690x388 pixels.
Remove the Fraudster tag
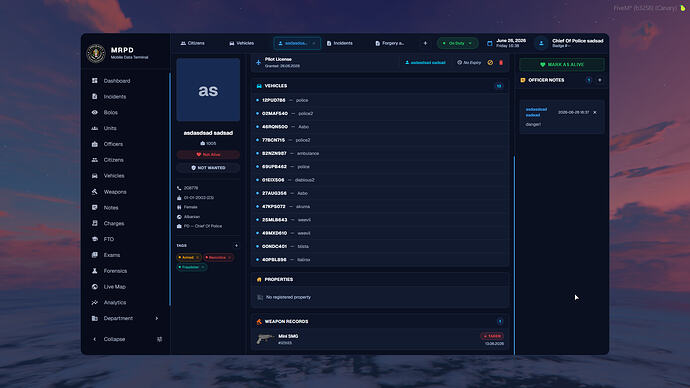tap(203, 267)
